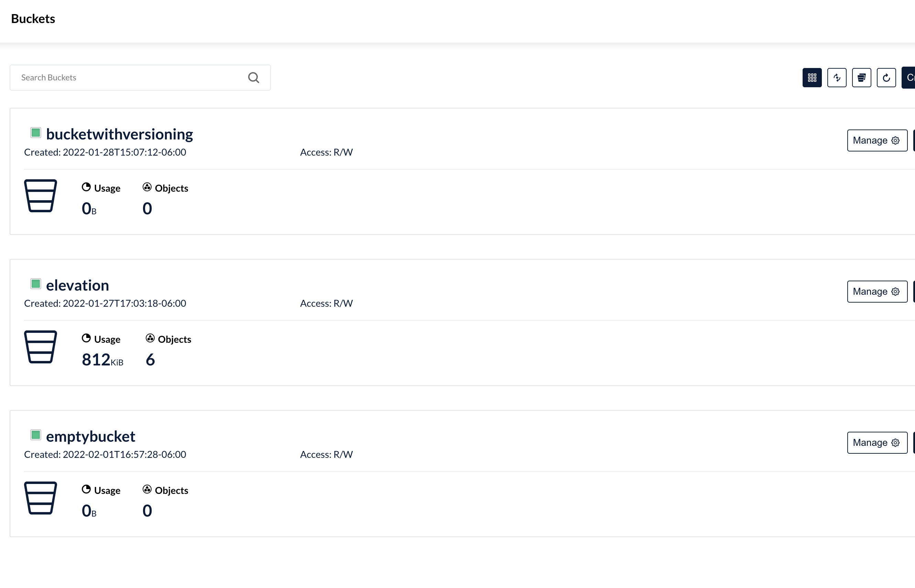
Task: Open Set Replication multi-bucket icon
Action: coord(861,78)
